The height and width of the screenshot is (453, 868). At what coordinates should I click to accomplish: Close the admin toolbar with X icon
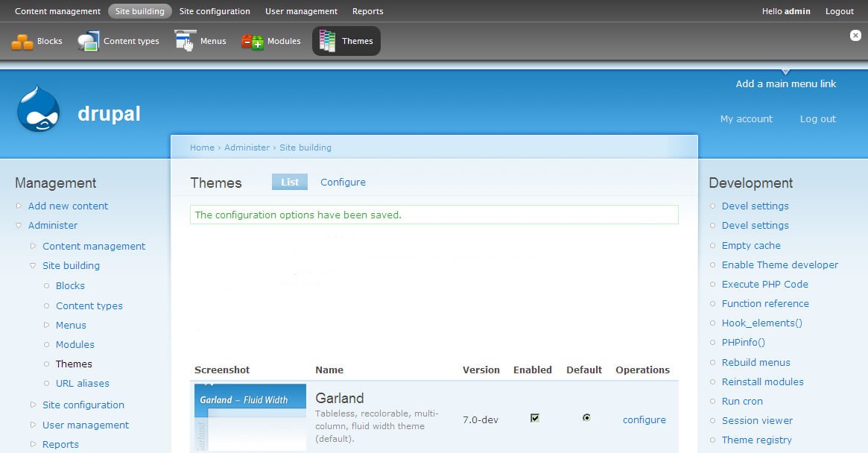(855, 36)
